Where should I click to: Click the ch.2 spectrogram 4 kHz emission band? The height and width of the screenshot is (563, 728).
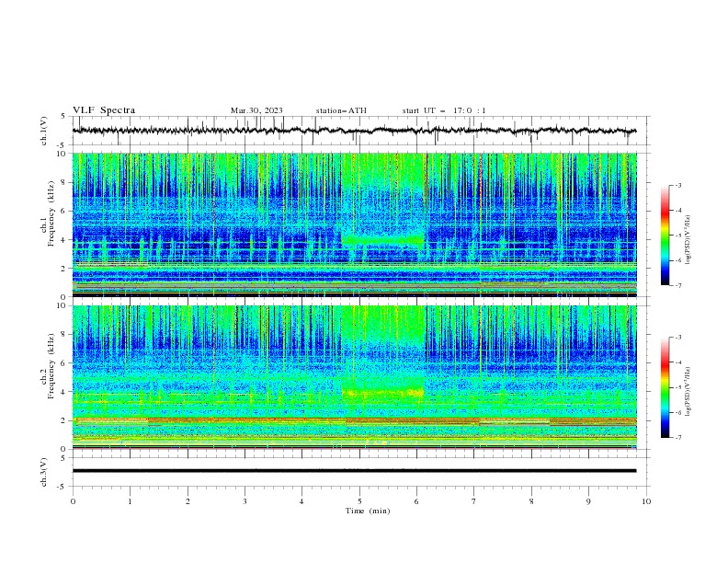[383, 393]
